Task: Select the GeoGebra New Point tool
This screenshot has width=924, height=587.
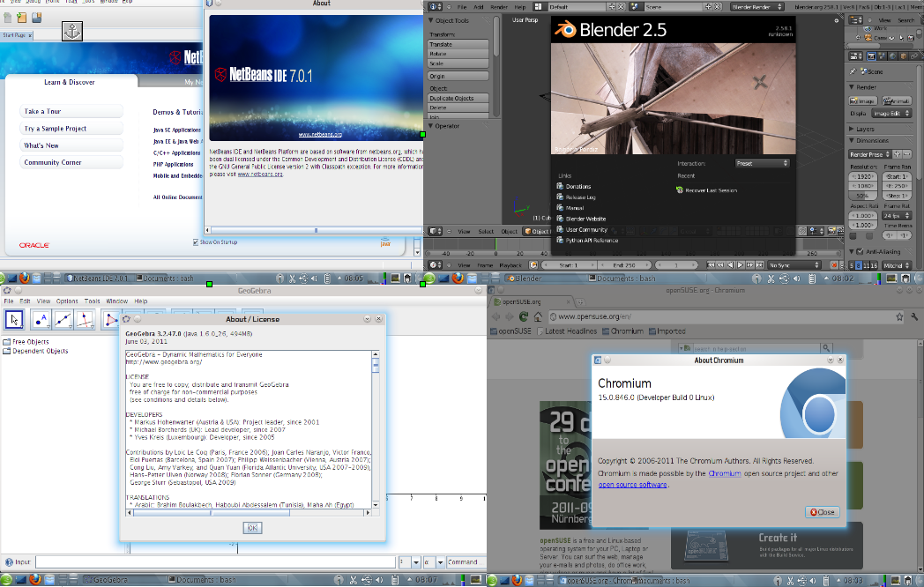Action: pyautogui.click(x=40, y=320)
